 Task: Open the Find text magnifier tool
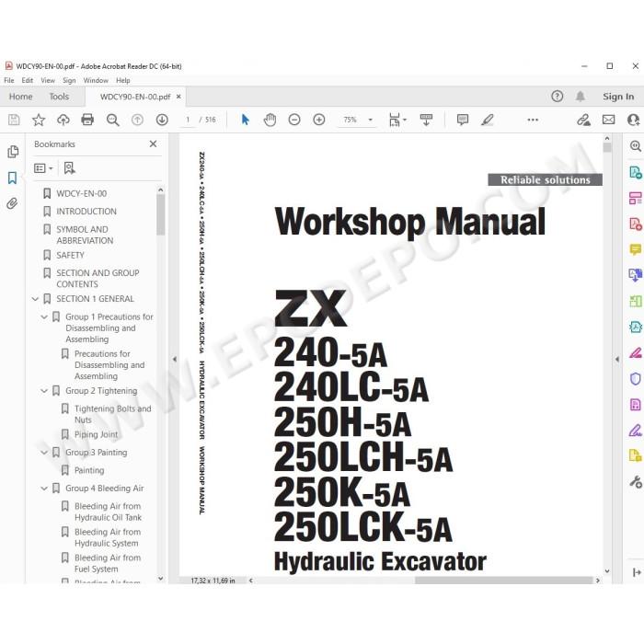(x=112, y=120)
